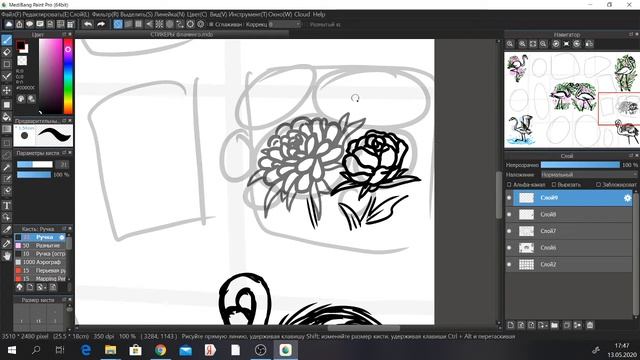This screenshot has height=360, width=640.
Task: Open the Cloud menu
Action: click(x=302, y=14)
